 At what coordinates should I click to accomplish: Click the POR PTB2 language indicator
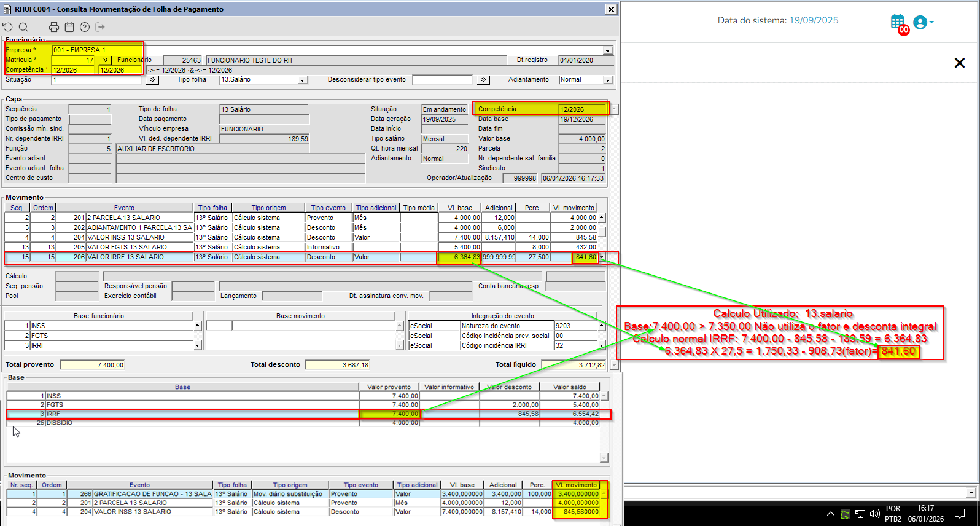[x=893, y=514]
